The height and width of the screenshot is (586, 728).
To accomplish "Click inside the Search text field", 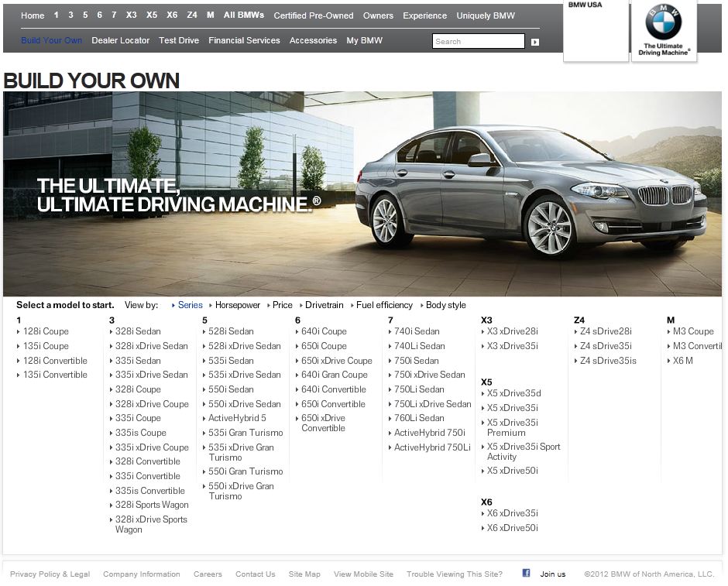I will click(x=478, y=42).
